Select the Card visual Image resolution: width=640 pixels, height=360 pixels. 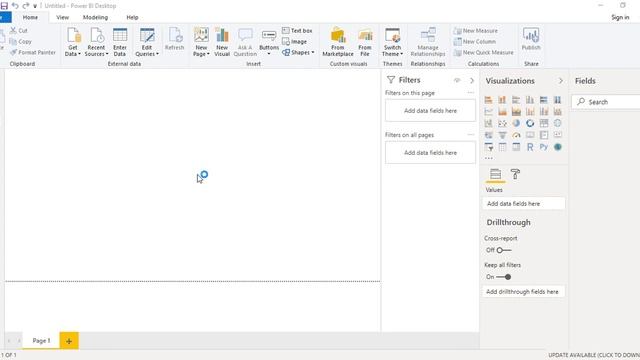click(x=530, y=135)
